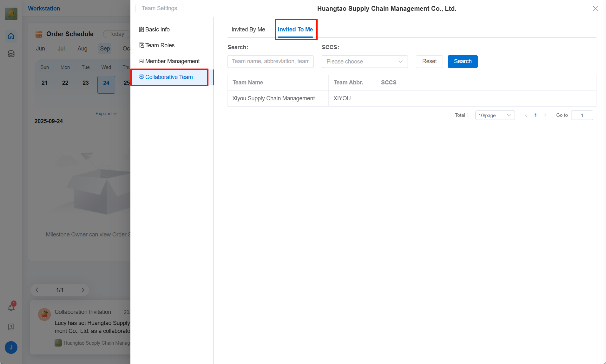Go to next pagination page arrow
Image resolution: width=606 pixels, height=364 pixels.
pyautogui.click(x=545, y=115)
